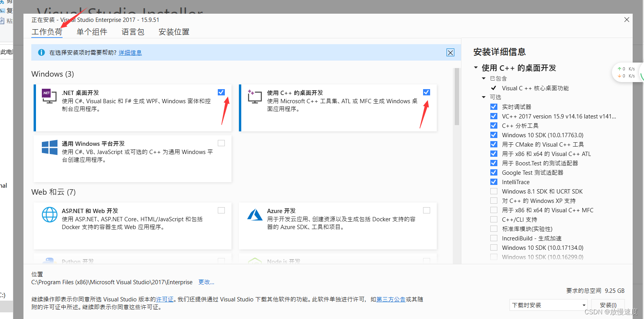Open the 详细信息 help link
Image resolution: width=644 pixels, height=319 pixels.
[x=130, y=53]
